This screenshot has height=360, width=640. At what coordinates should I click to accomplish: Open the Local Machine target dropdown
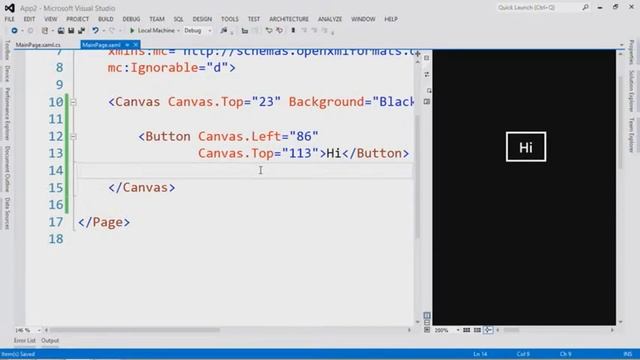point(178,31)
